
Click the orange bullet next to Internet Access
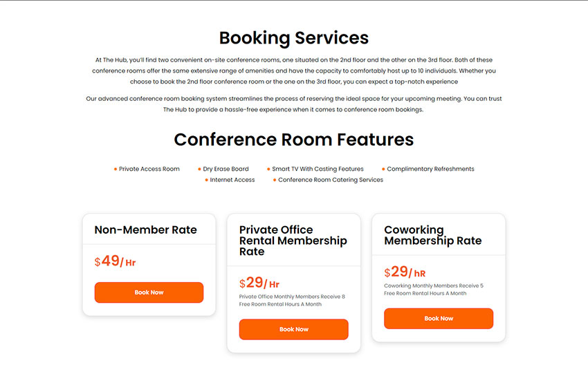(206, 180)
